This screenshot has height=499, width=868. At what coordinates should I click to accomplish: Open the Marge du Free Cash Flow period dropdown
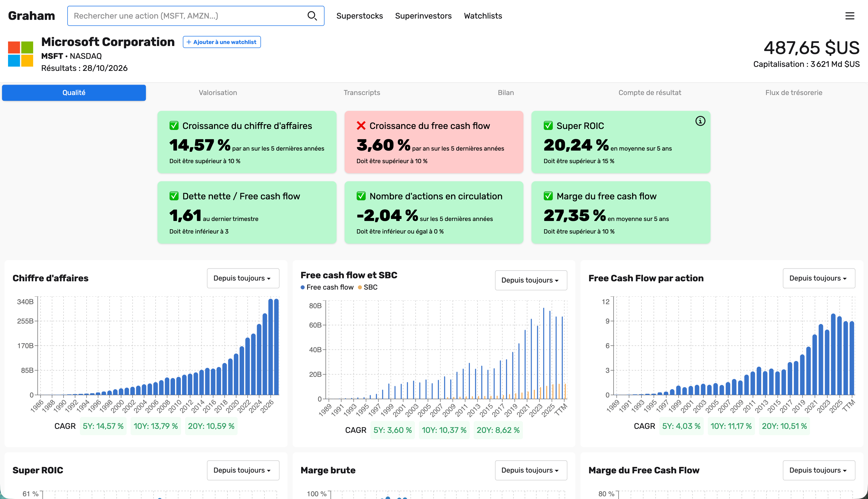819,470
